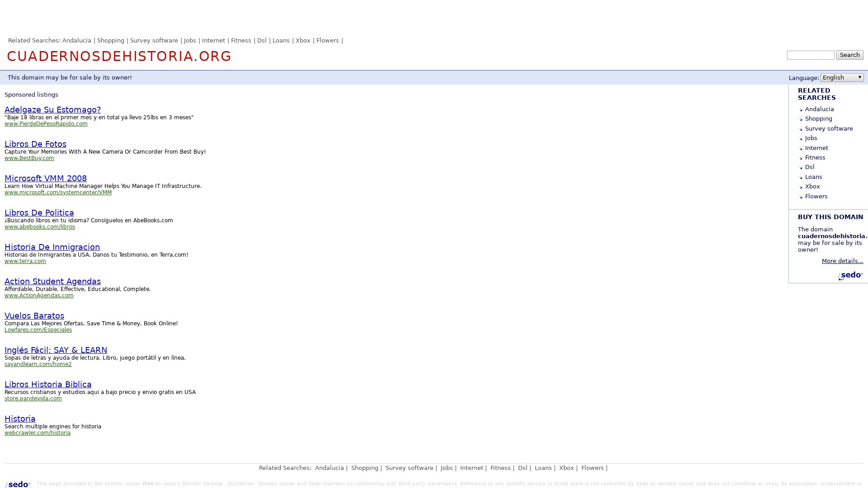Open the Action Student Agendas listing

[52, 282]
